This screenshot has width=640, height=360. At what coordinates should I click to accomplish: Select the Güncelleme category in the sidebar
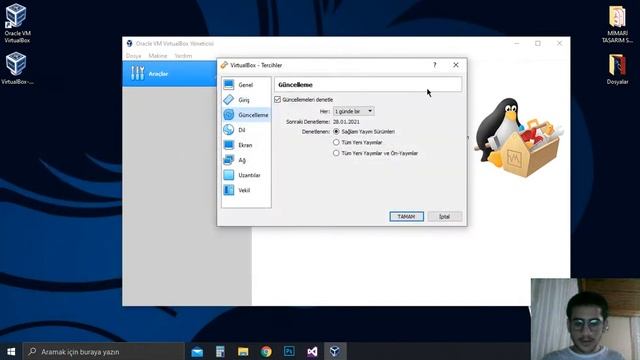(x=246, y=115)
